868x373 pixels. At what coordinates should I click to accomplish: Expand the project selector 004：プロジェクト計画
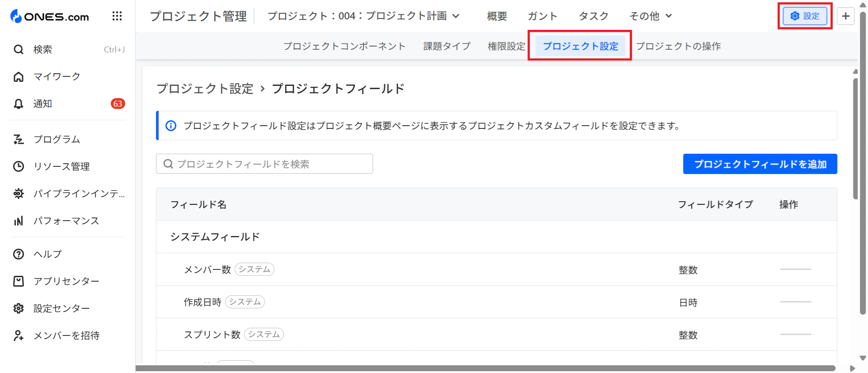point(363,16)
